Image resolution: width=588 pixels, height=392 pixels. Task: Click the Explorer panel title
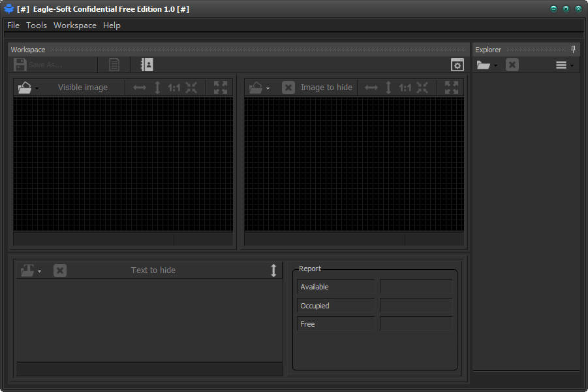click(x=488, y=50)
